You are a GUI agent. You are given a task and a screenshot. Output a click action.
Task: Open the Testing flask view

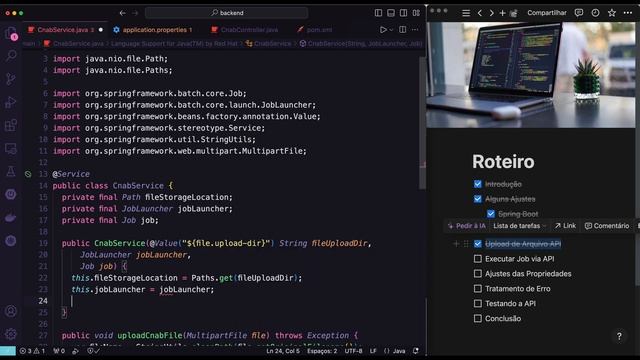point(11,171)
